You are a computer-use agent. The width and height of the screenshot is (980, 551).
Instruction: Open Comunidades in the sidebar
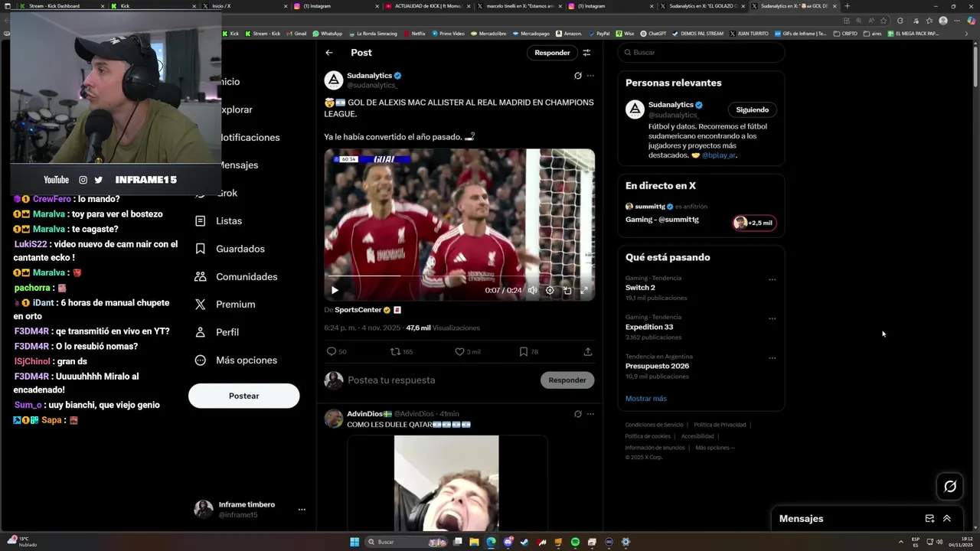[x=236, y=277]
